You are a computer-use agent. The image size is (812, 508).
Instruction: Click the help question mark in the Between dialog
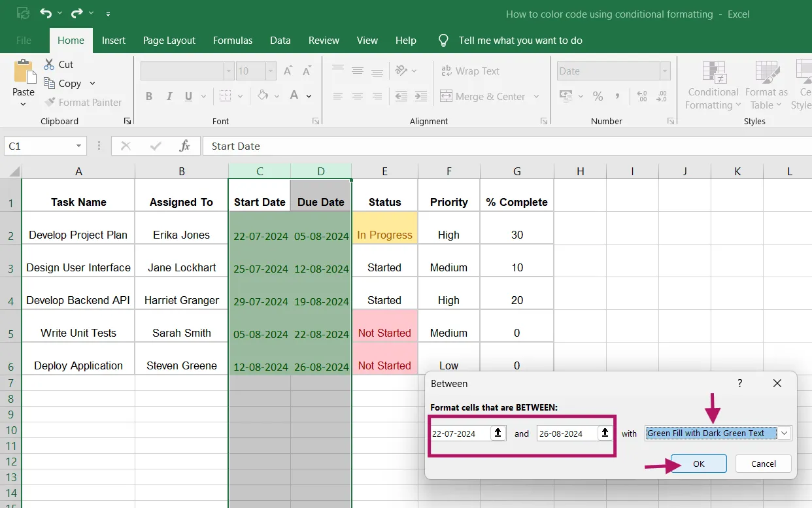(740, 383)
